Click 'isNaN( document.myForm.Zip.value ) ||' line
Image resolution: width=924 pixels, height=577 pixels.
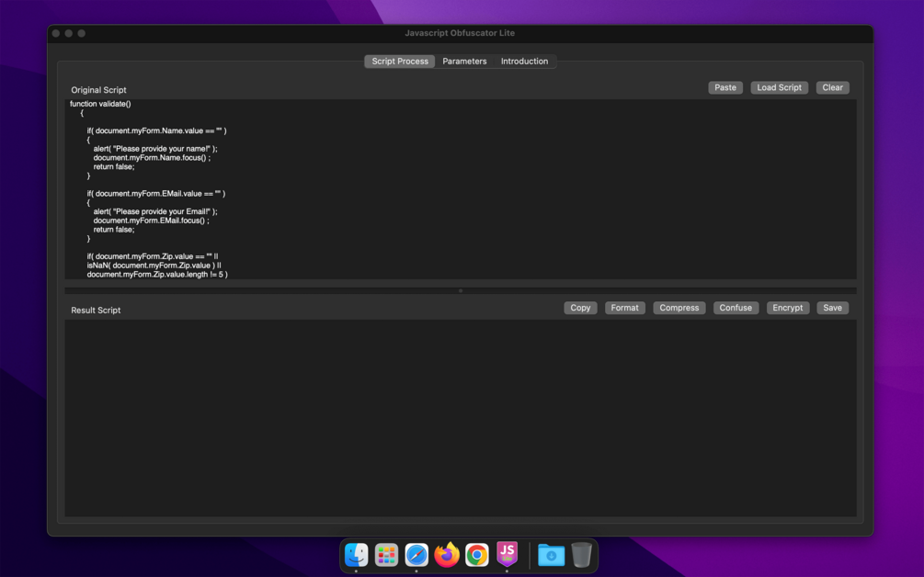click(x=154, y=265)
